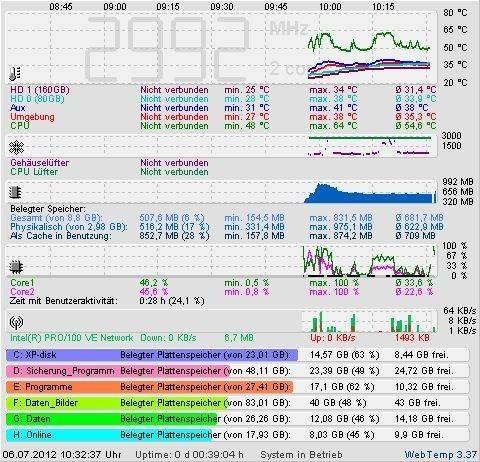Click 24,72 GB frei value for D:
Viewport: 480px width, 462px height.
[424, 371]
